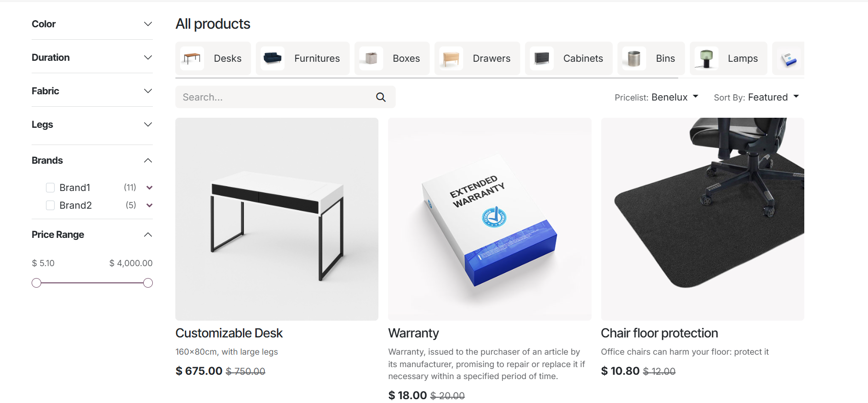Click the Lamps category lamp icon

[x=706, y=58]
